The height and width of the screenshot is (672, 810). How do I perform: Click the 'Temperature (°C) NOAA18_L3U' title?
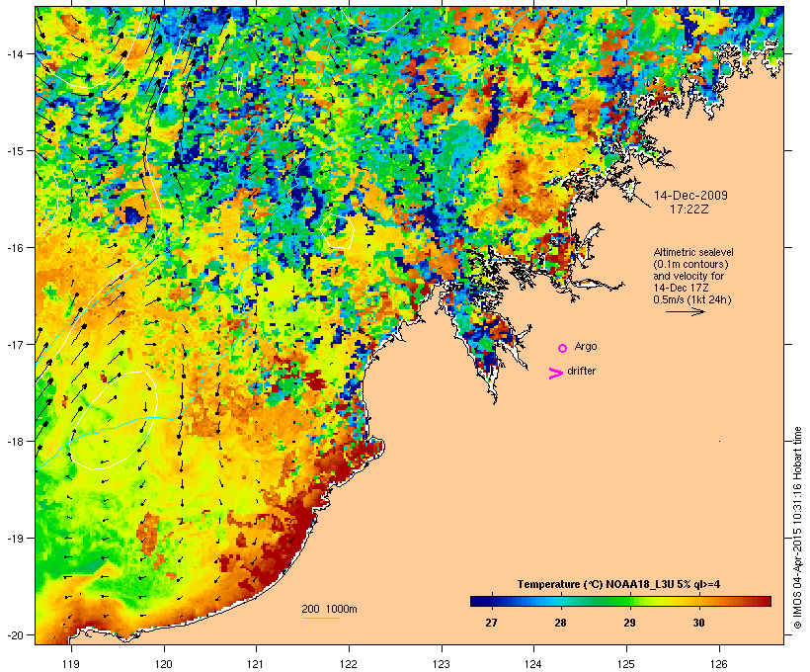[x=619, y=585]
